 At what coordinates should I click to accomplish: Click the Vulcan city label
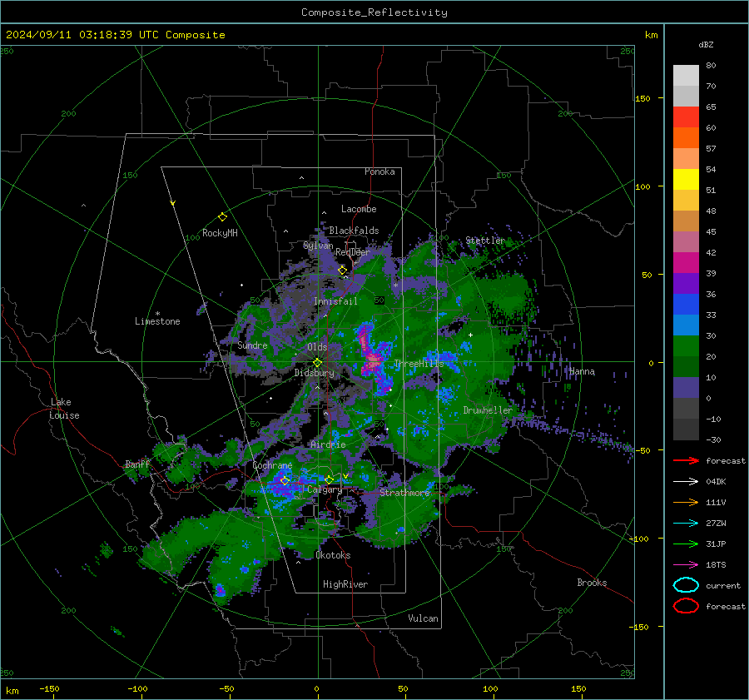[x=424, y=618]
